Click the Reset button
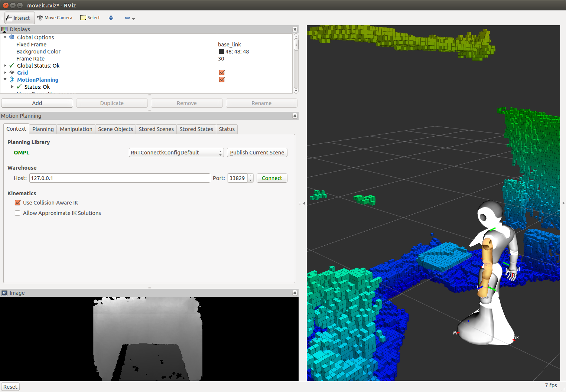This screenshot has width=566, height=392. coord(10,387)
